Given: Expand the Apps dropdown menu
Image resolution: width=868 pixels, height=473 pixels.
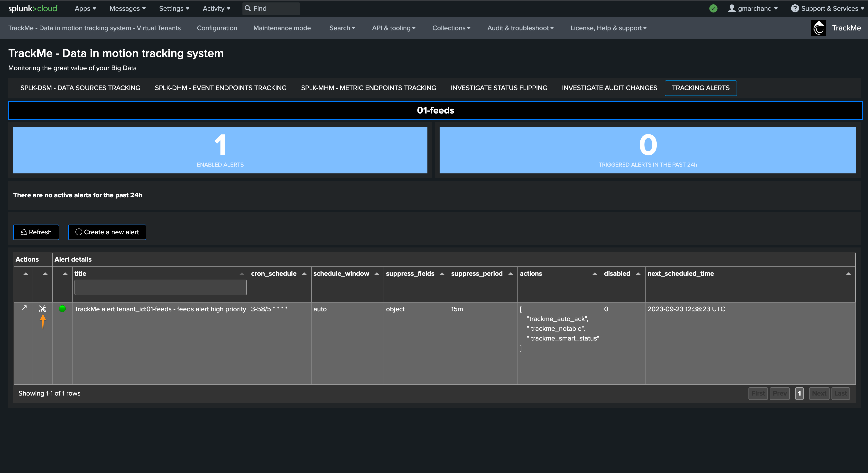Looking at the screenshot, I should (85, 9).
